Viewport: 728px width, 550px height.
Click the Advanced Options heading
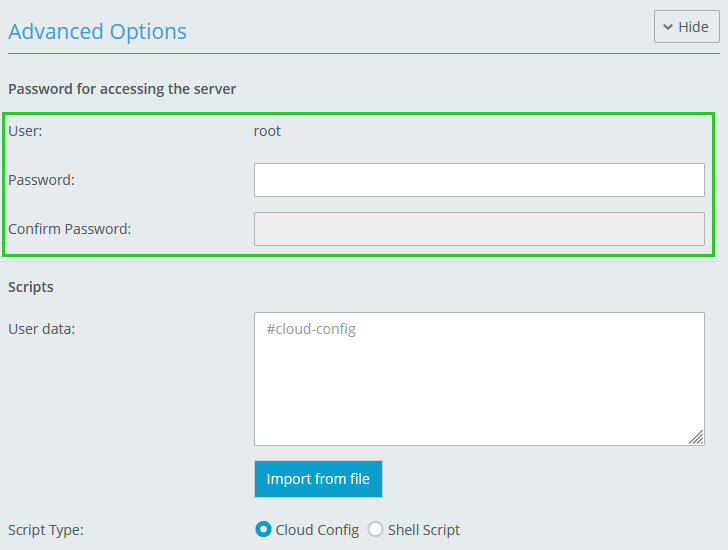tap(97, 31)
